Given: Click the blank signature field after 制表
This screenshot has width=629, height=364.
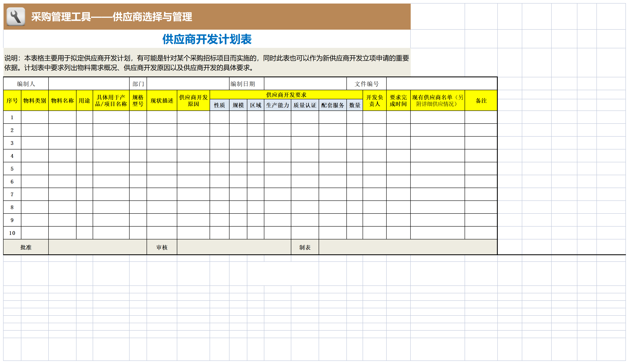Looking at the screenshot, I should 408,247.
